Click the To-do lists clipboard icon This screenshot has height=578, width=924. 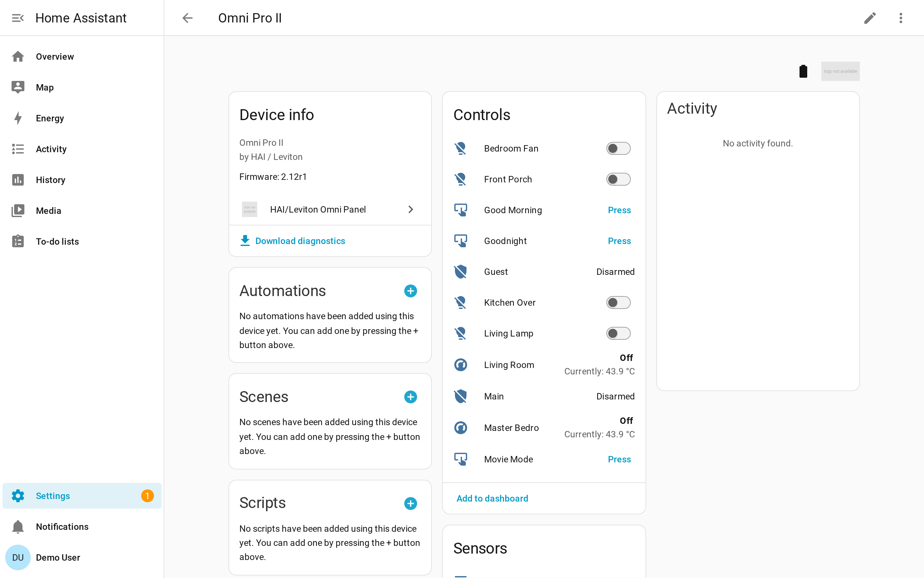tap(18, 241)
